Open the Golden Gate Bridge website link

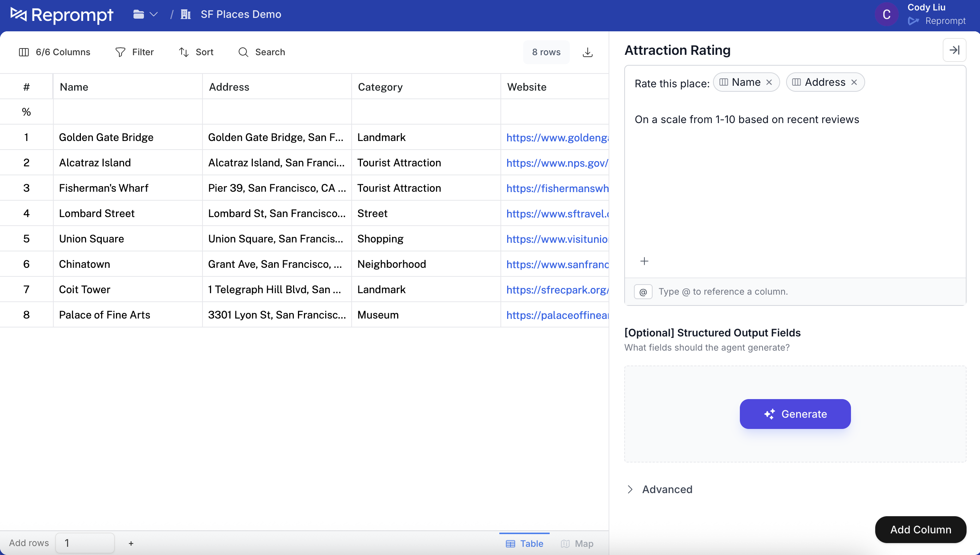pyautogui.click(x=557, y=137)
